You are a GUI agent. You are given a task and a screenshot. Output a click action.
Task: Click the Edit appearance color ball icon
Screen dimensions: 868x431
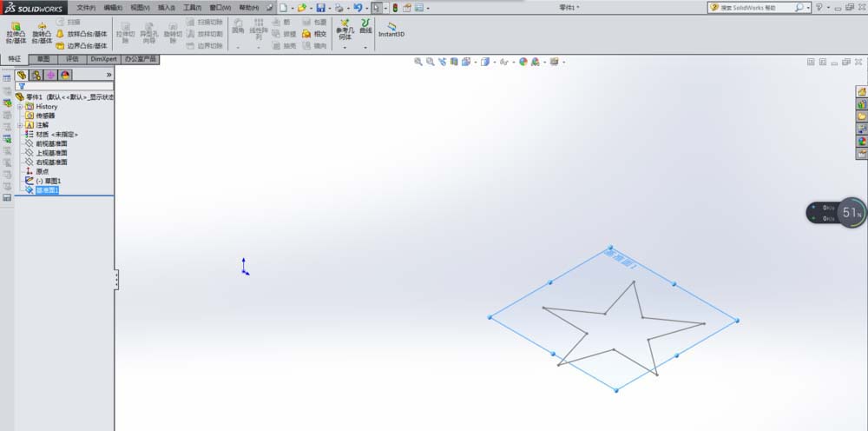click(x=523, y=62)
